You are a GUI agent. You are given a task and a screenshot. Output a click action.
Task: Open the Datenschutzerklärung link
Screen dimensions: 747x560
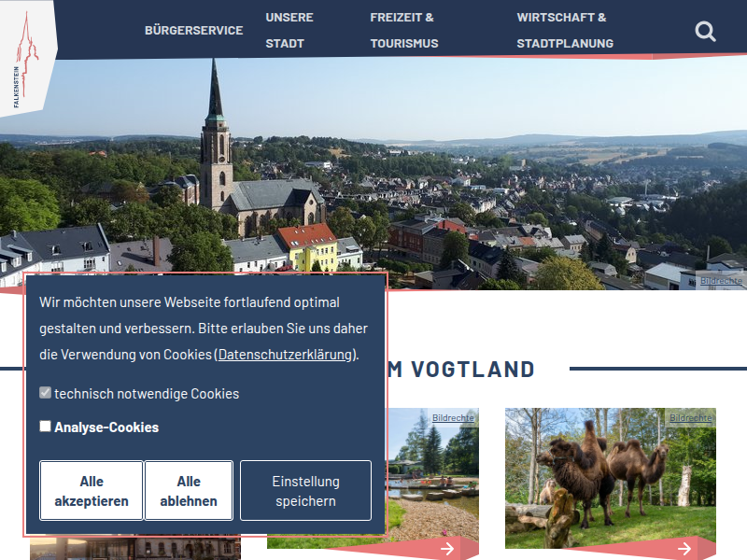pyautogui.click(x=282, y=354)
